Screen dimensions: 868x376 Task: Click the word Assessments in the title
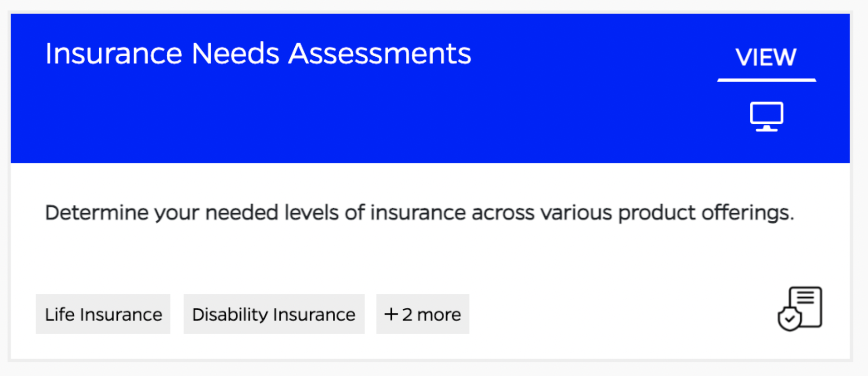(x=380, y=54)
